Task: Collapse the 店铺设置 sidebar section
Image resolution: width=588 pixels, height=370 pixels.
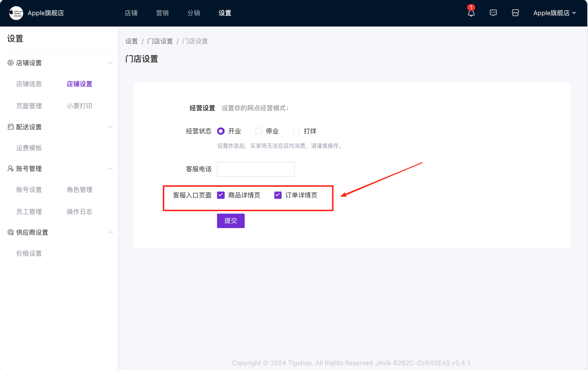Action: (x=110, y=63)
